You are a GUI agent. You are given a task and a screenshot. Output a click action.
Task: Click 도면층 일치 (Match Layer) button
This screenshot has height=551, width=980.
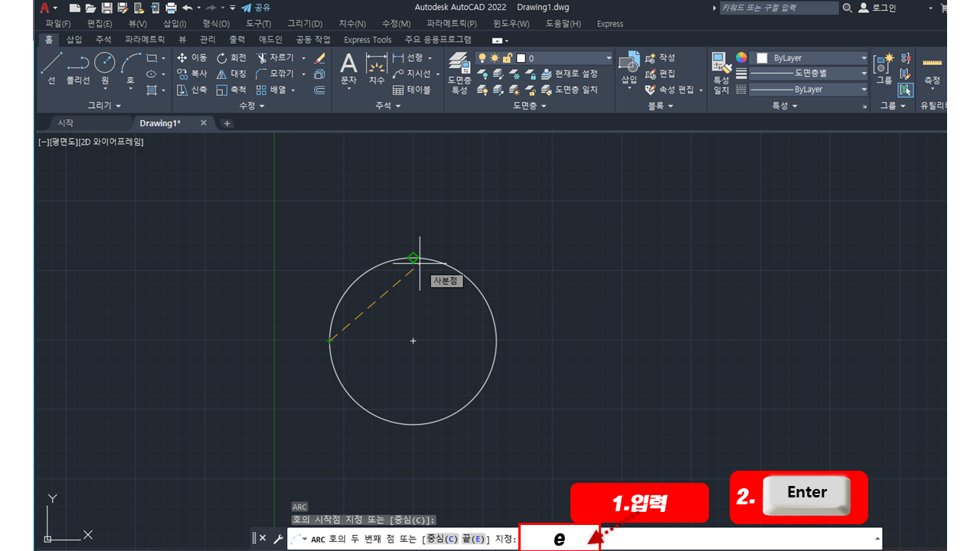pyautogui.click(x=570, y=90)
